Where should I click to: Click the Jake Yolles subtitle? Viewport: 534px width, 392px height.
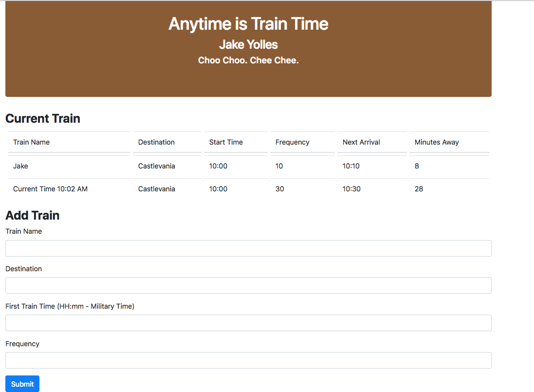point(248,44)
